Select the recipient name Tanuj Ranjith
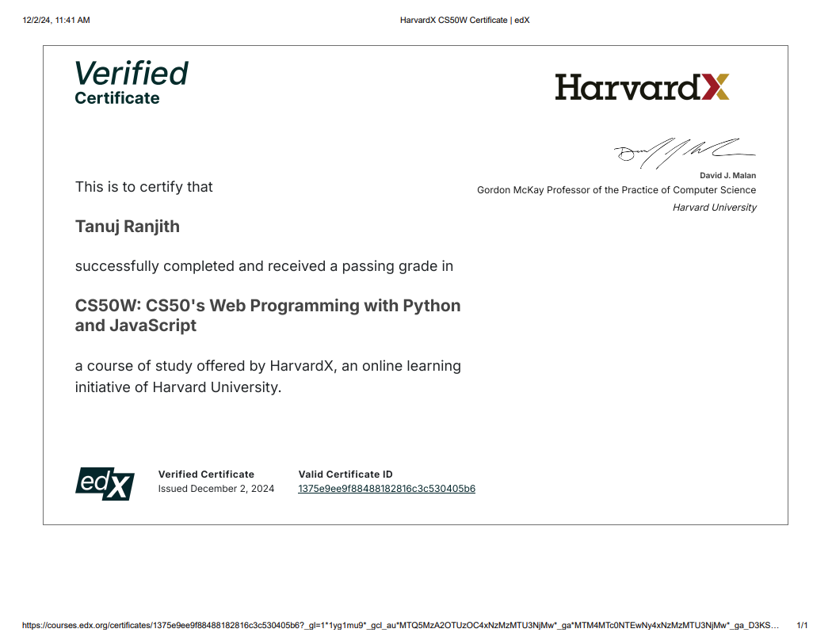The width and height of the screenshot is (832, 644). coord(127,227)
